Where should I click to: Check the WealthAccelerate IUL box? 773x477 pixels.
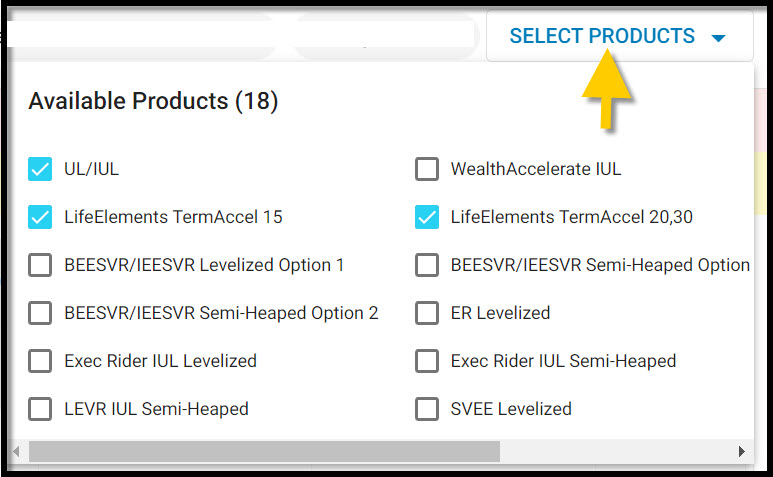pos(427,169)
